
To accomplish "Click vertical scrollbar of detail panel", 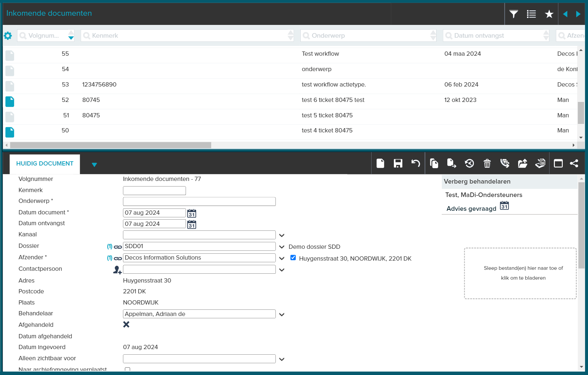I will (581, 226).
